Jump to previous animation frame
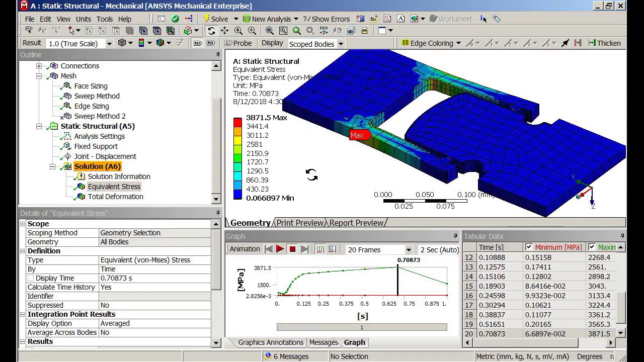The width and height of the screenshot is (644, 362). click(269, 249)
